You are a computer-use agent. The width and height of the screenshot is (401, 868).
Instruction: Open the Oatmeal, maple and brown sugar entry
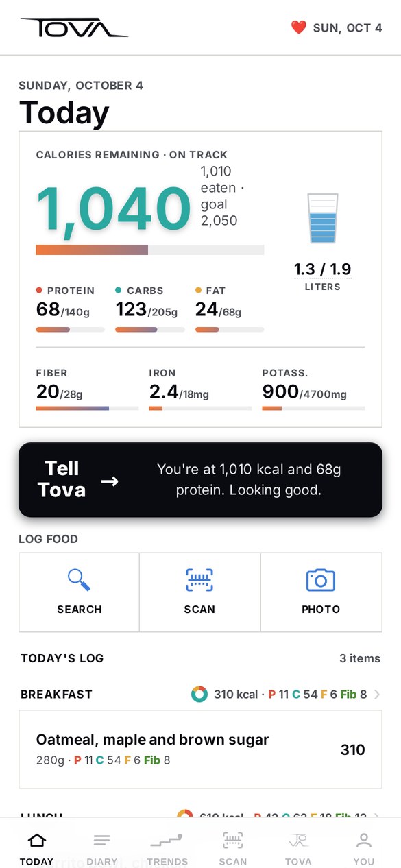[200, 749]
